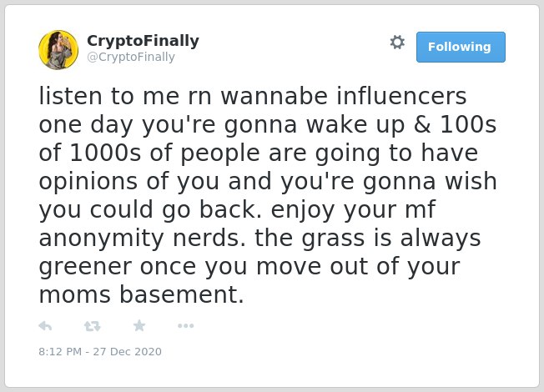Click the phrase 'enjoy your mf' in tweet

pos(353,209)
